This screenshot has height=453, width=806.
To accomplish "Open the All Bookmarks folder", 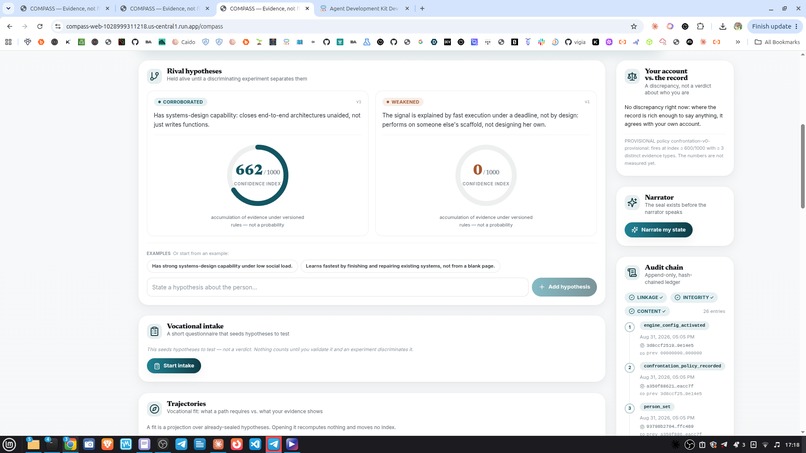I will [777, 42].
